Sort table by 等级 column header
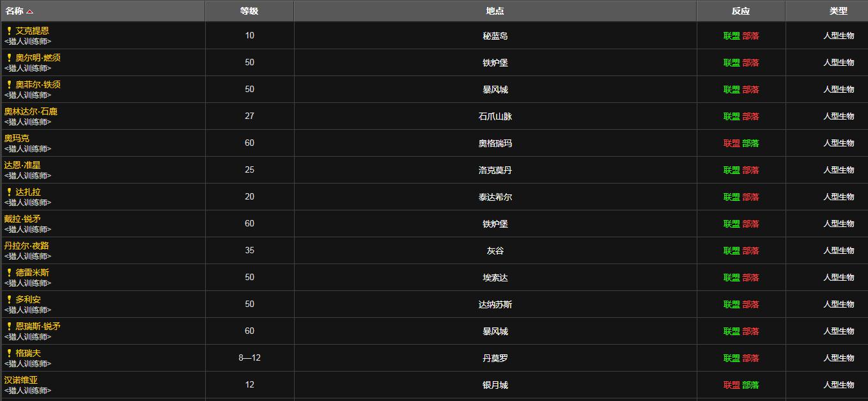Screen dimensions: 868x401 [249, 11]
